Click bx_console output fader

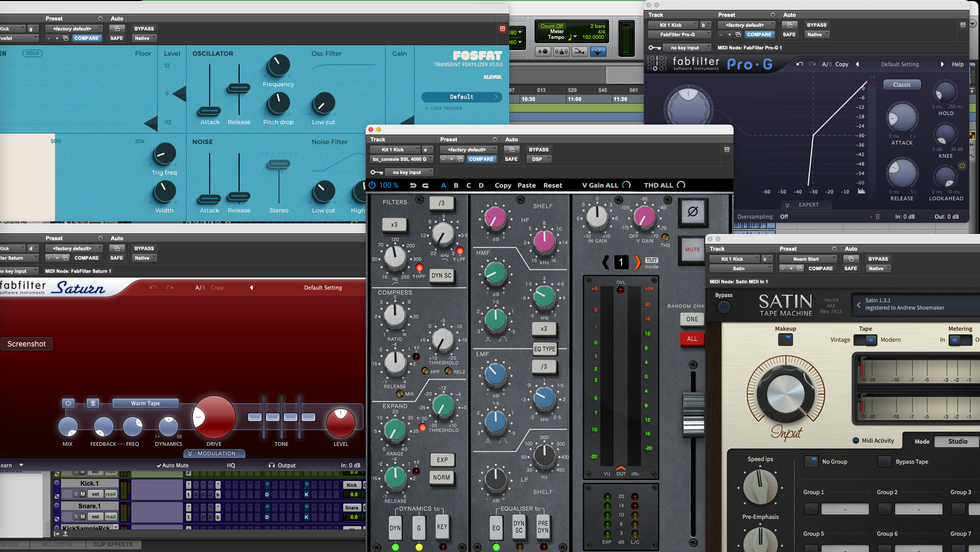tap(693, 414)
